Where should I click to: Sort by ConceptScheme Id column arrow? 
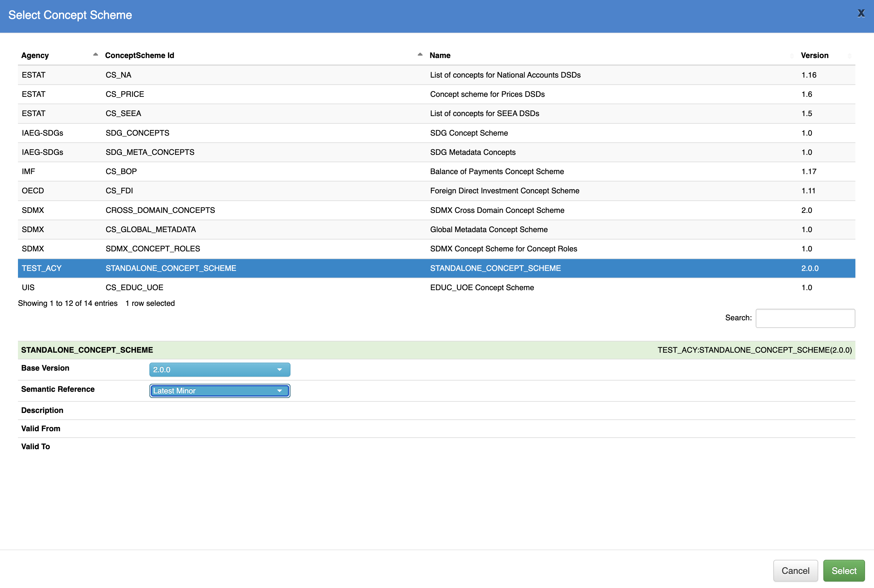pyautogui.click(x=420, y=55)
